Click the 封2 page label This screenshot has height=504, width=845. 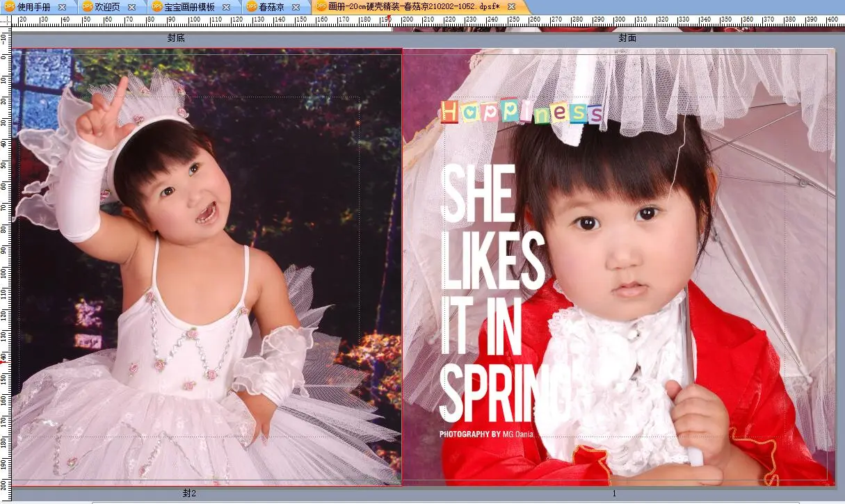click(x=189, y=493)
